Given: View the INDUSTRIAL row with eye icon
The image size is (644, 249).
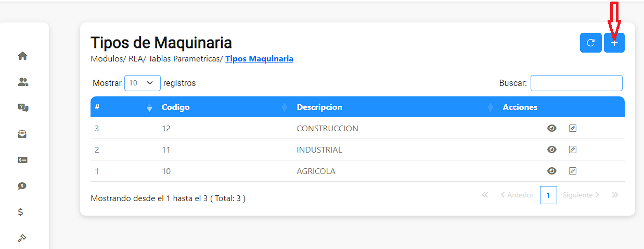Looking at the screenshot, I should tap(552, 150).
